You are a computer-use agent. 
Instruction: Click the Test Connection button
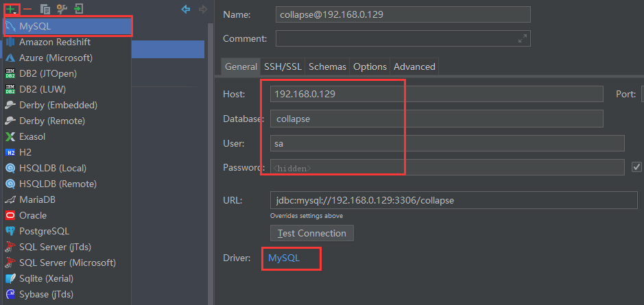(312, 233)
